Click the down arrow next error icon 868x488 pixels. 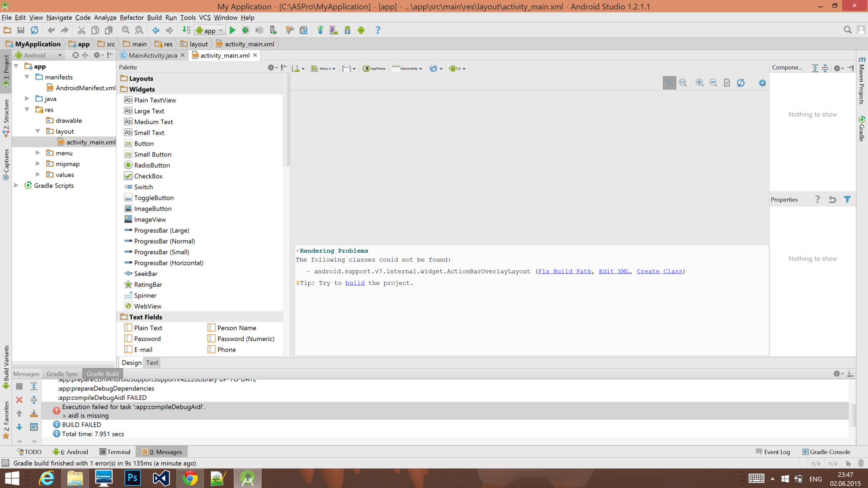(x=19, y=427)
